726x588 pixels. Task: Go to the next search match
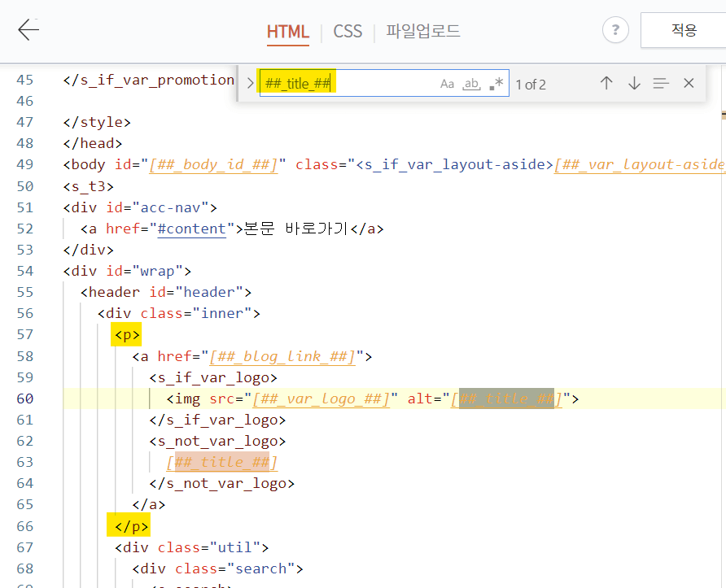tap(634, 83)
